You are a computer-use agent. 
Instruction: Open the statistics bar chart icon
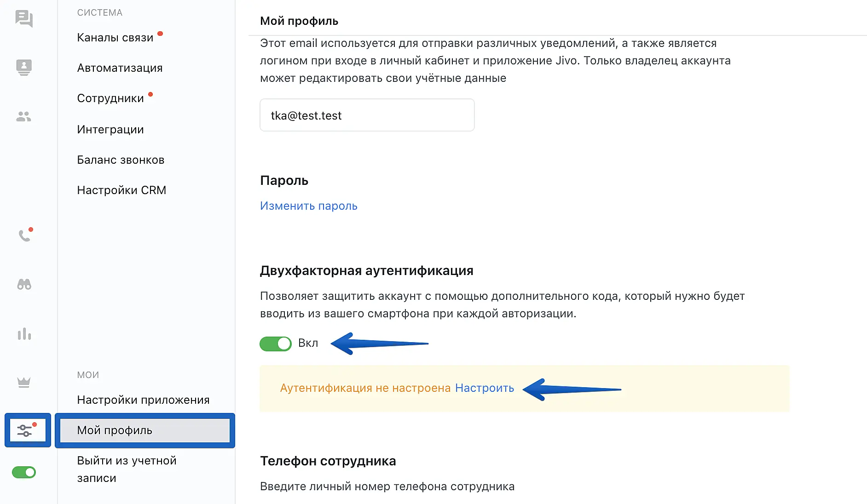tap(24, 334)
